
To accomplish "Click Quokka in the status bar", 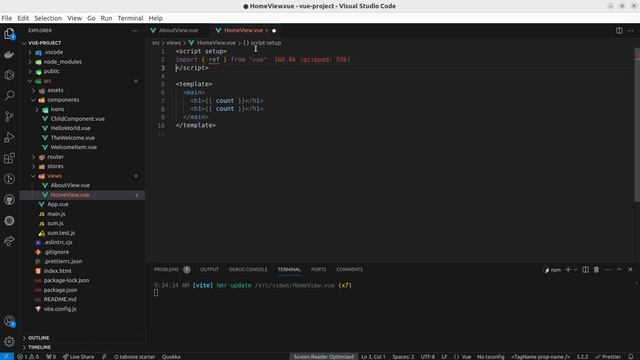I will coord(171,356).
